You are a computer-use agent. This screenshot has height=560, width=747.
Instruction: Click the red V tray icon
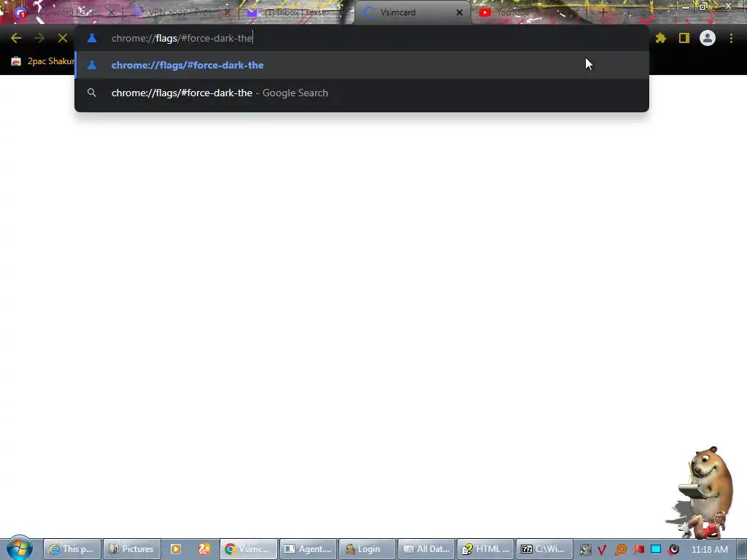pos(602,550)
